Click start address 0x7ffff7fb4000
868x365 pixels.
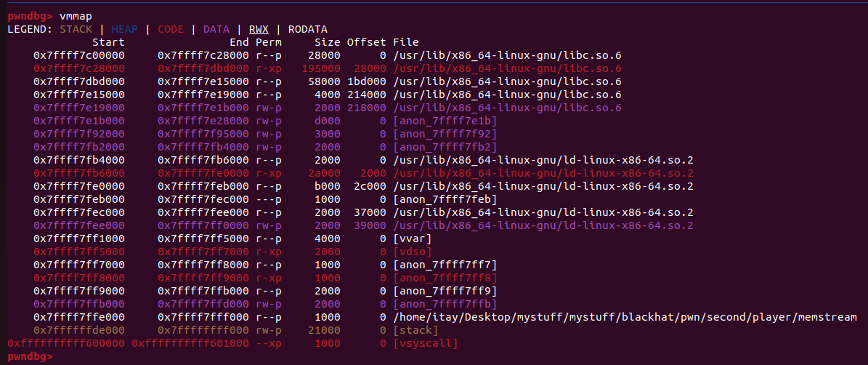pos(79,160)
